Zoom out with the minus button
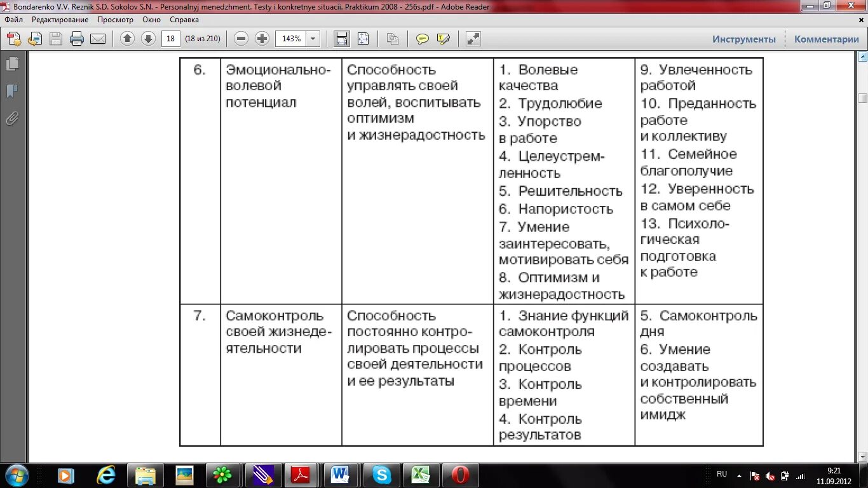The height and width of the screenshot is (488, 868). coord(241,39)
